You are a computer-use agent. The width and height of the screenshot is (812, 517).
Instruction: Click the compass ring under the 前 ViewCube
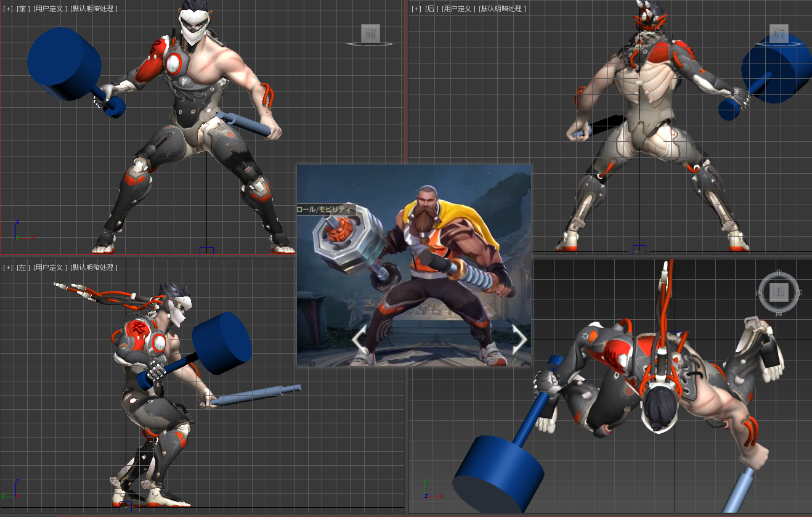pos(370,44)
